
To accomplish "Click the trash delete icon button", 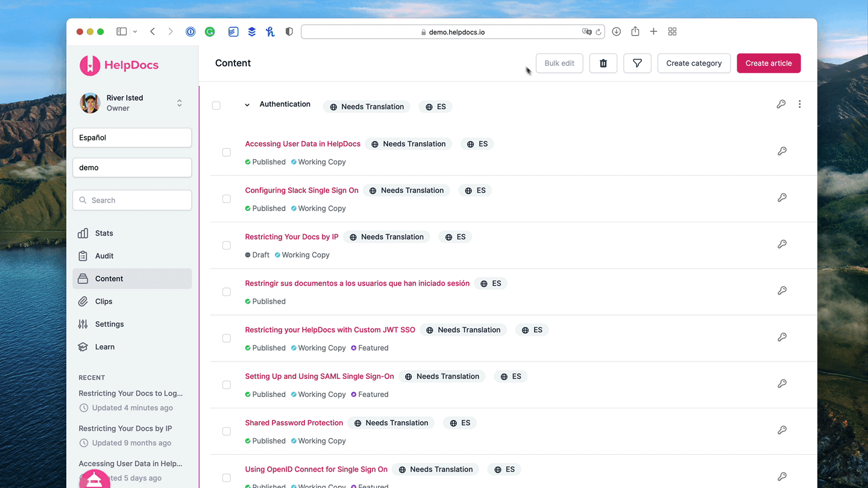I will coord(603,63).
